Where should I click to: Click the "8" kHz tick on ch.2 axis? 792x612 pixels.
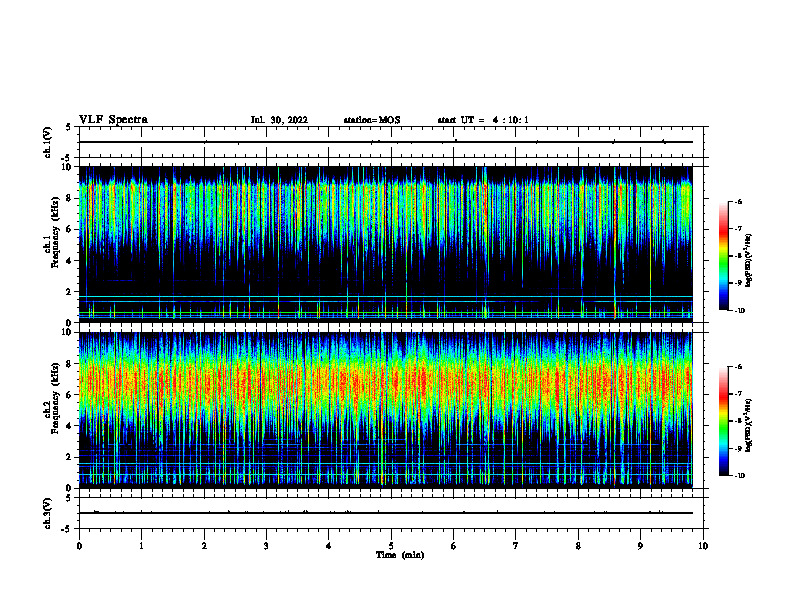point(69,364)
